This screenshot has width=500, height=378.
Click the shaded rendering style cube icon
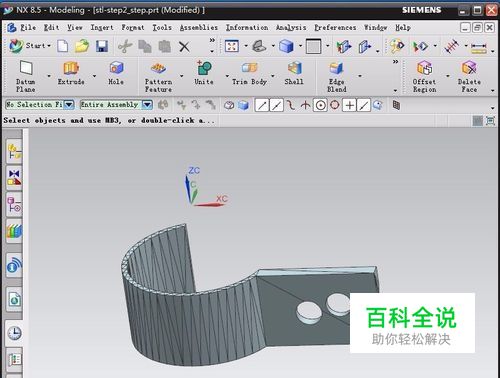tap(286, 46)
